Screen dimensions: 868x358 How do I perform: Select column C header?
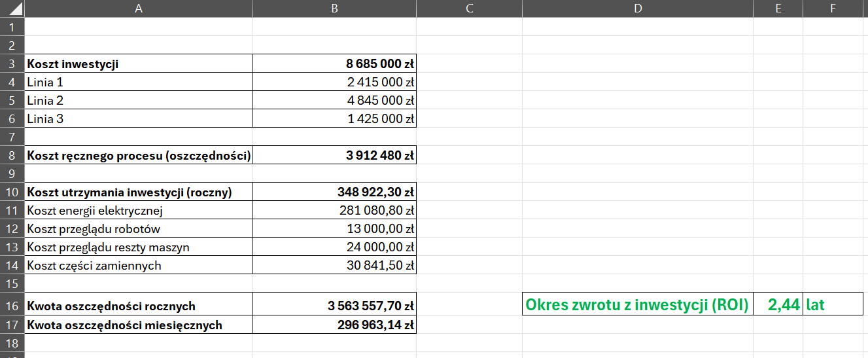click(x=469, y=9)
